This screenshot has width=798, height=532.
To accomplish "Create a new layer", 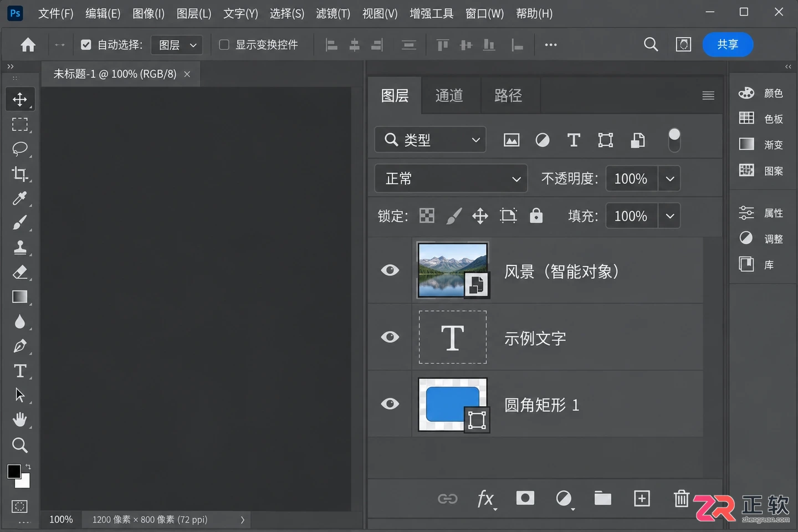I will (x=642, y=498).
